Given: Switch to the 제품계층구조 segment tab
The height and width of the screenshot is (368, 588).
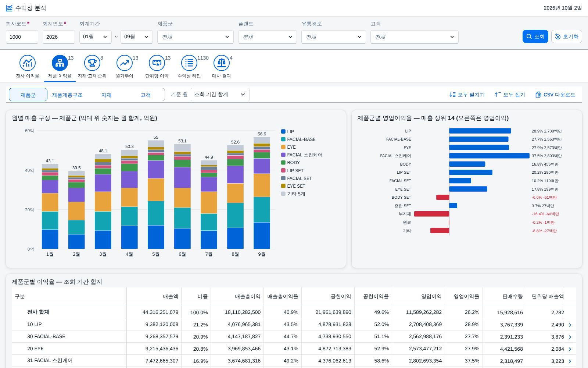Looking at the screenshot, I should (x=67, y=95).
